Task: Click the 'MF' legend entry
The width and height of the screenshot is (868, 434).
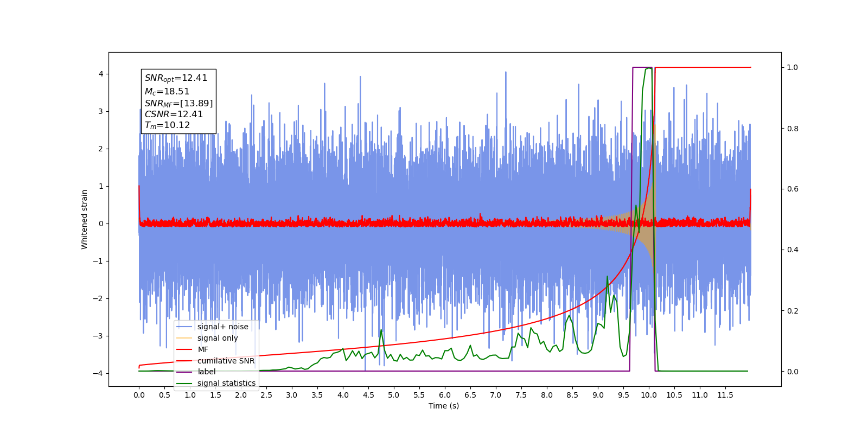Action: tap(193, 349)
